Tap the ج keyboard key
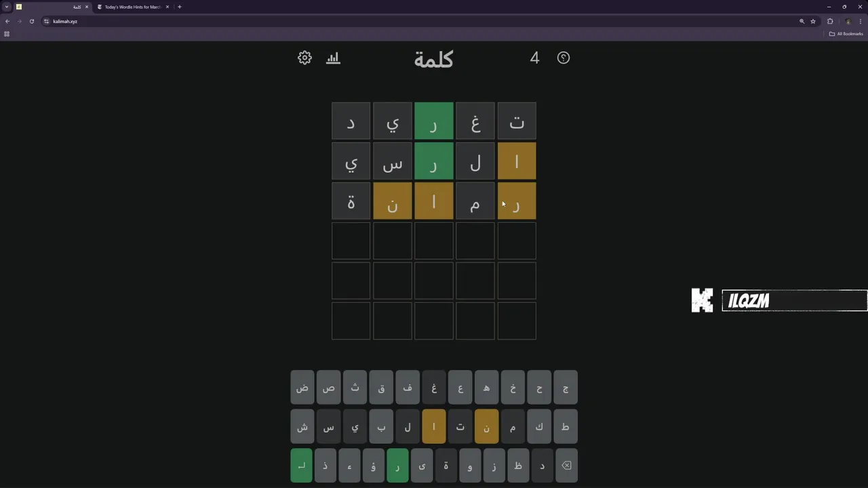The image size is (868, 488). [566, 388]
